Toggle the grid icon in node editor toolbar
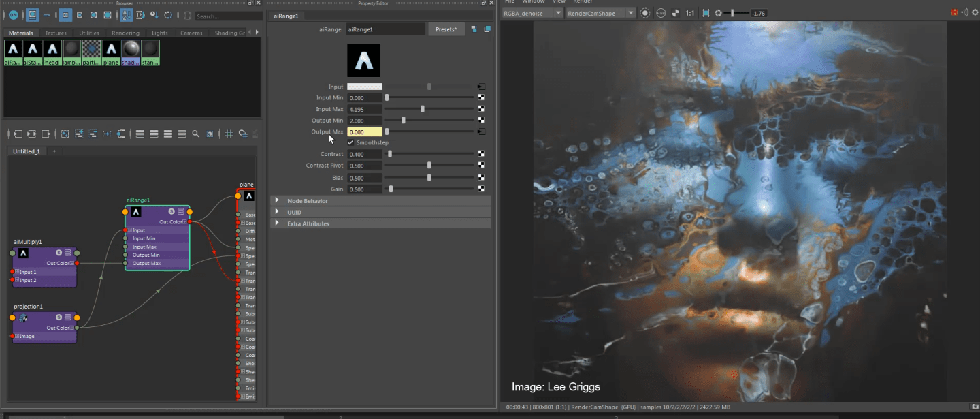This screenshot has width=980, height=419. click(229, 134)
